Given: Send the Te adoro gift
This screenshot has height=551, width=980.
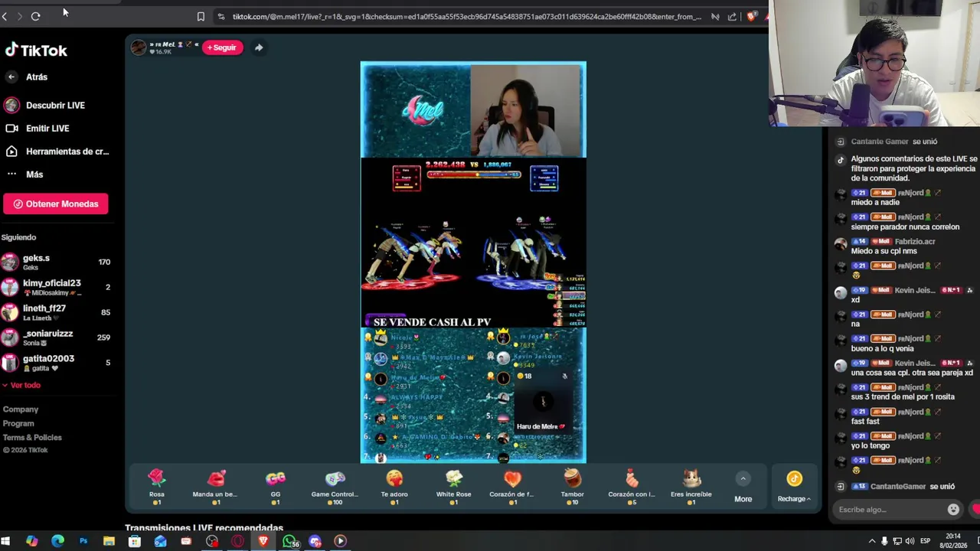Looking at the screenshot, I should pyautogui.click(x=394, y=486).
